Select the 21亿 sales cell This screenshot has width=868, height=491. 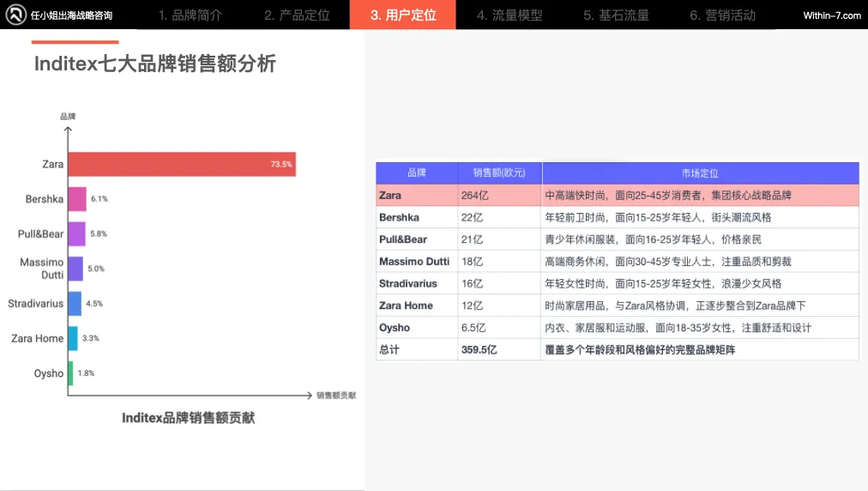(x=499, y=239)
